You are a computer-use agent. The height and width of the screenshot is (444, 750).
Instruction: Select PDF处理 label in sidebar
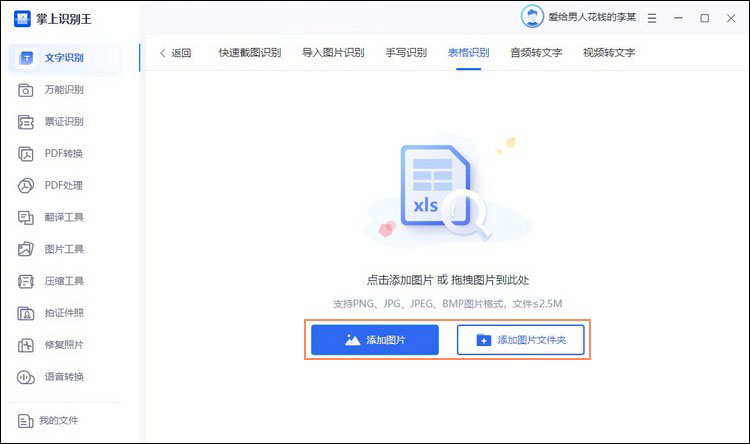(64, 186)
